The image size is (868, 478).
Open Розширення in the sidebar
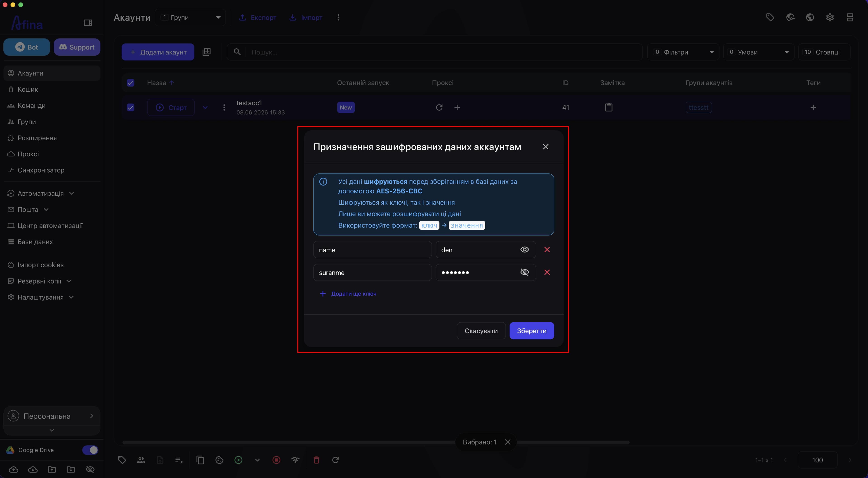point(52,138)
